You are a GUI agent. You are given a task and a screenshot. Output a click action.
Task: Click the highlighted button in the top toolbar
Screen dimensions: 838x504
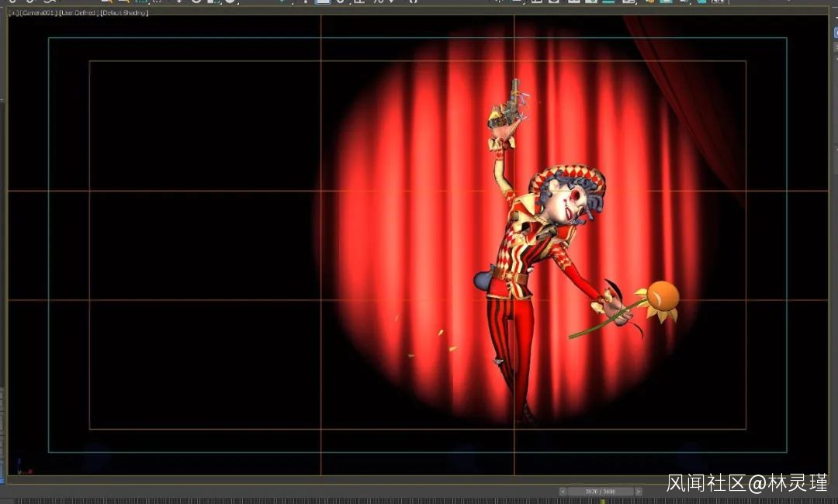(x=323, y=2)
